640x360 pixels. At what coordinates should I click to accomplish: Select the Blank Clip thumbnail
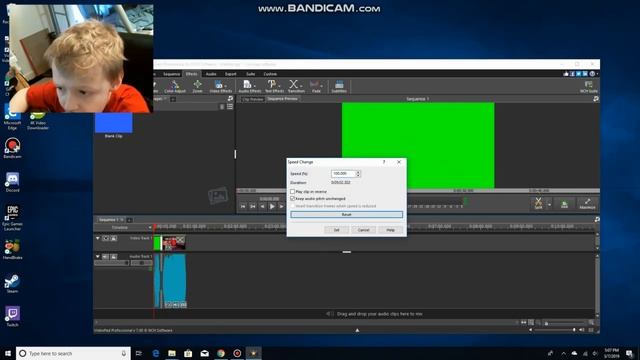click(113, 123)
